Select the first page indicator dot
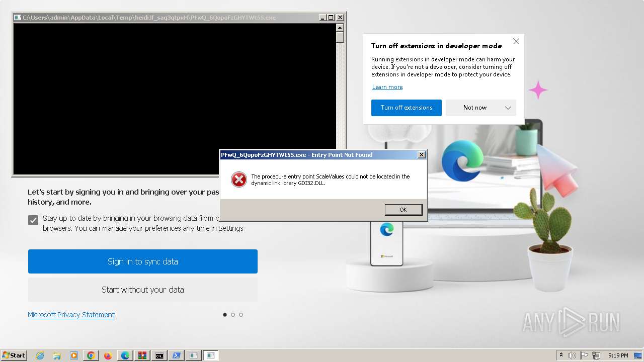This screenshot has width=644, height=362. pyautogui.click(x=225, y=315)
